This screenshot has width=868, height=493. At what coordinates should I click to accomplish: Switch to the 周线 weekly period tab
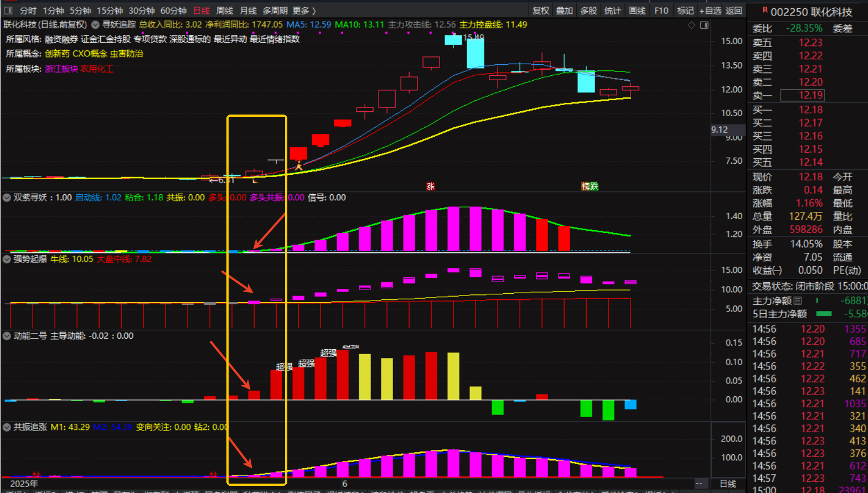pyautogui.click(x=225, y=11)
